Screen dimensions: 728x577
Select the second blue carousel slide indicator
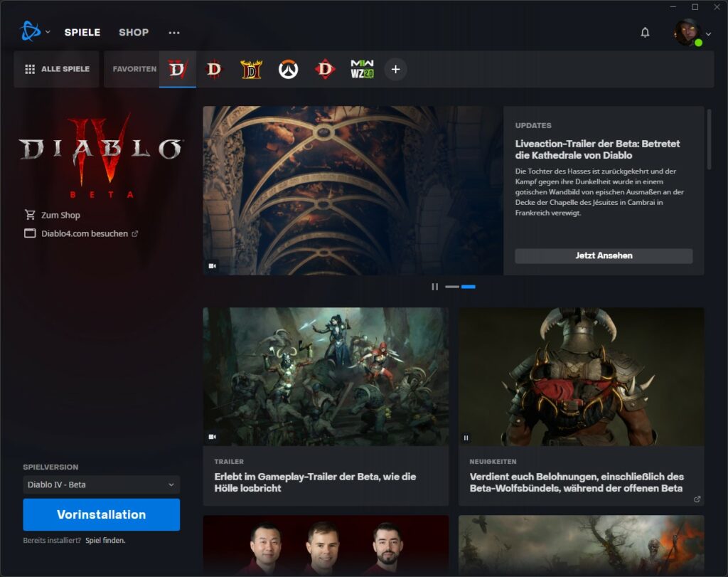click(x=468, y=287)
